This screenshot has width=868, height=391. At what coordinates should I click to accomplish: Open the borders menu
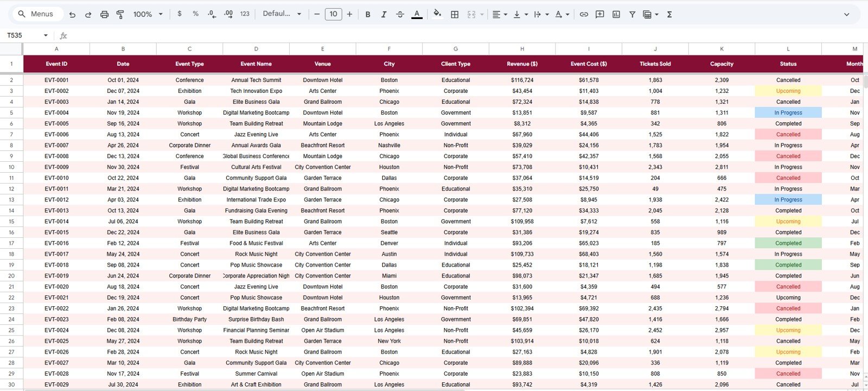(x=455, y=15)
